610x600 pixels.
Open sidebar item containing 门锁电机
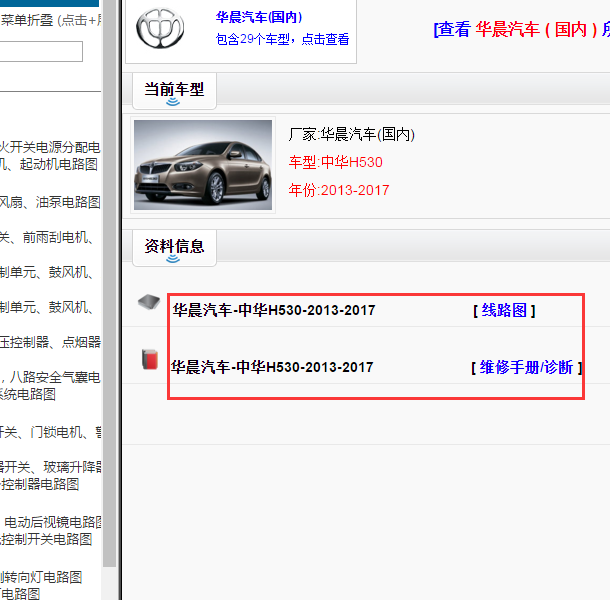click(50, 432)
